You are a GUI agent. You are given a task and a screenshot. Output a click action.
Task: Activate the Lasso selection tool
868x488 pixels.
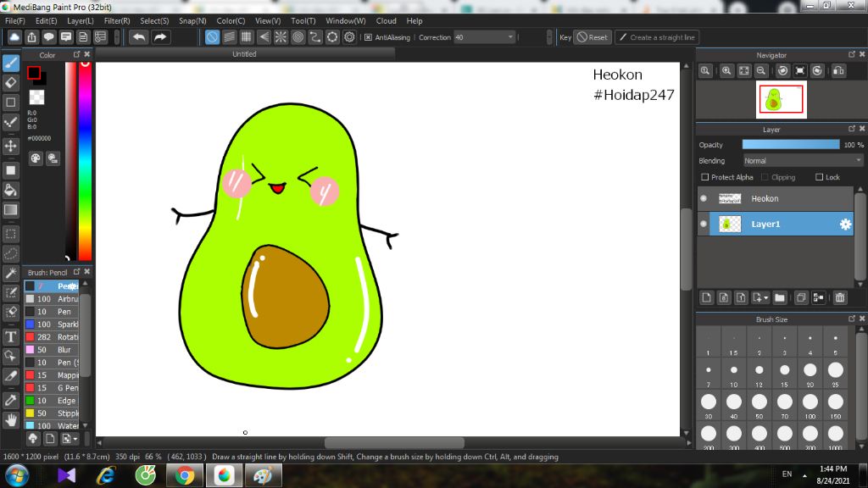[11, 254]
